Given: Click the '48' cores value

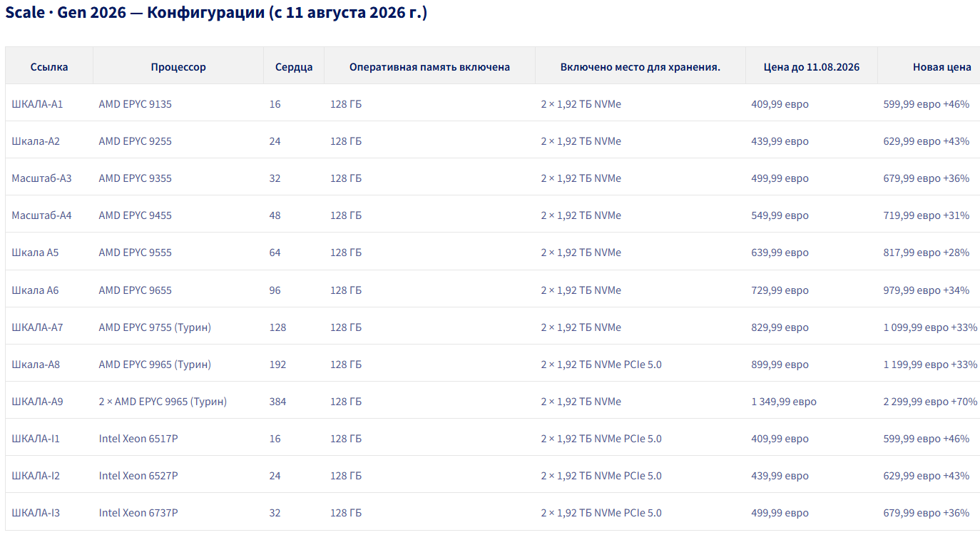Looking at the screenshot, I should click(x=275, y=215).
